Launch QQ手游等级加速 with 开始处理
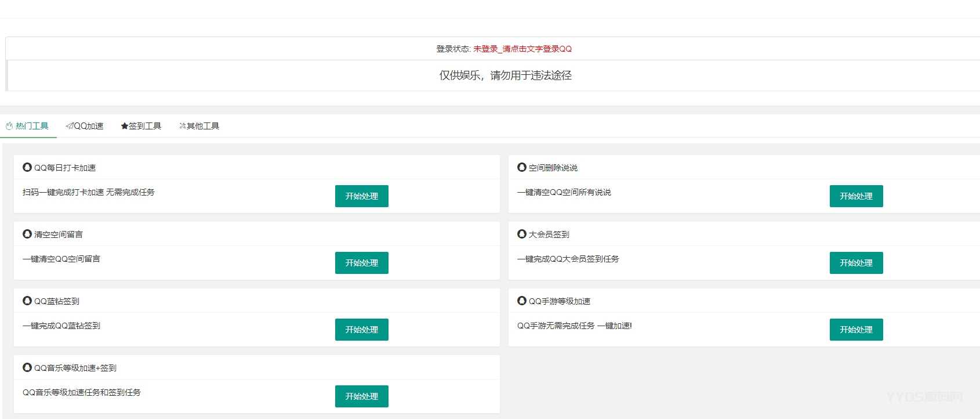The height and width of the screenshot is (419, 980). click(856, 330)
